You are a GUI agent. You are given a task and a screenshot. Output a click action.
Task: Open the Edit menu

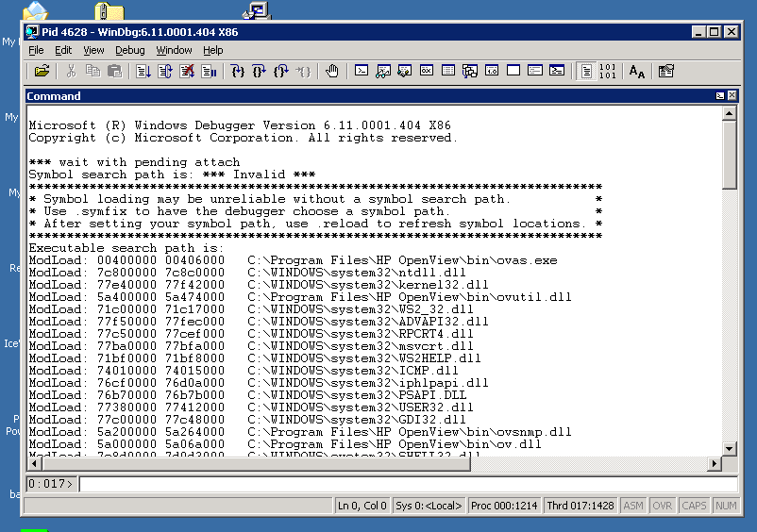point(63,50)
